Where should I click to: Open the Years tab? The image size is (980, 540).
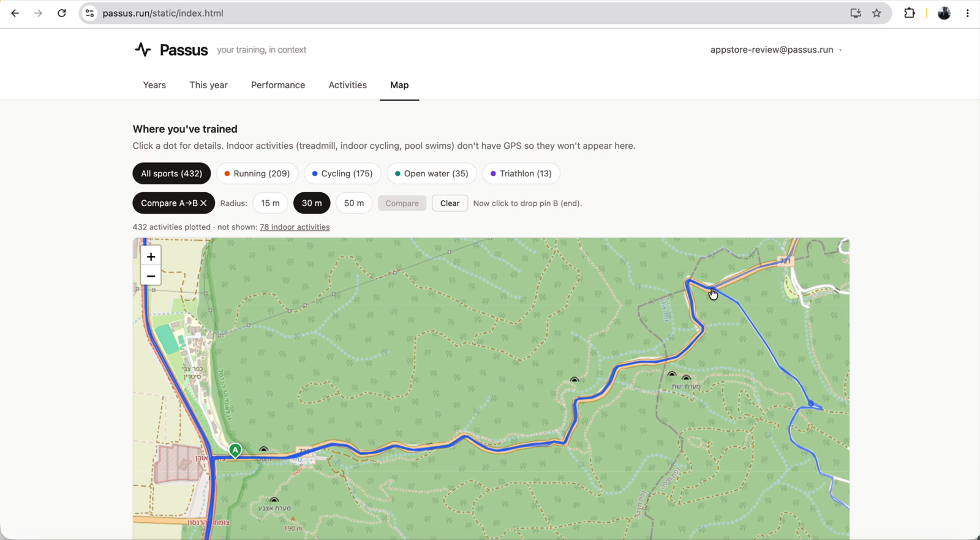click(x=154, y=85)
